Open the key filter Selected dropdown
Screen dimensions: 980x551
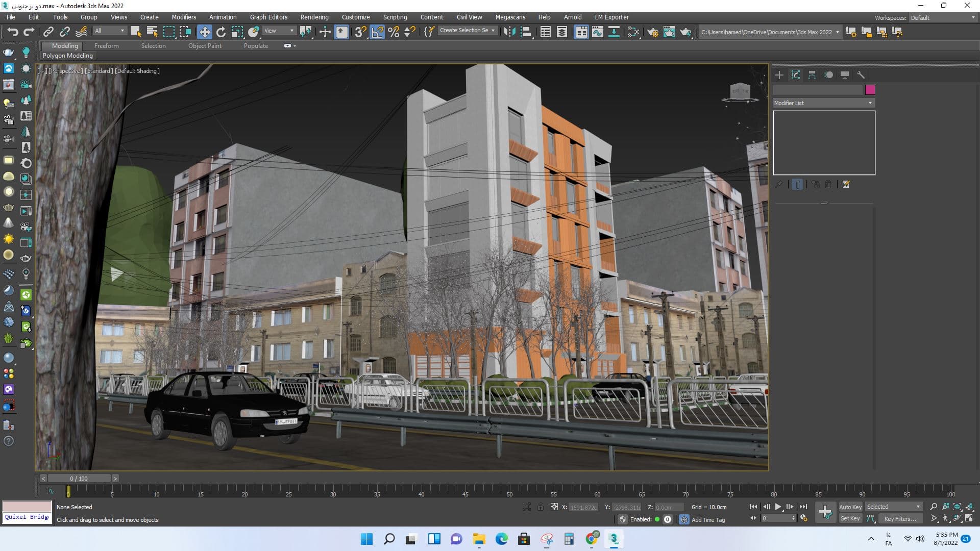point(894,507)
